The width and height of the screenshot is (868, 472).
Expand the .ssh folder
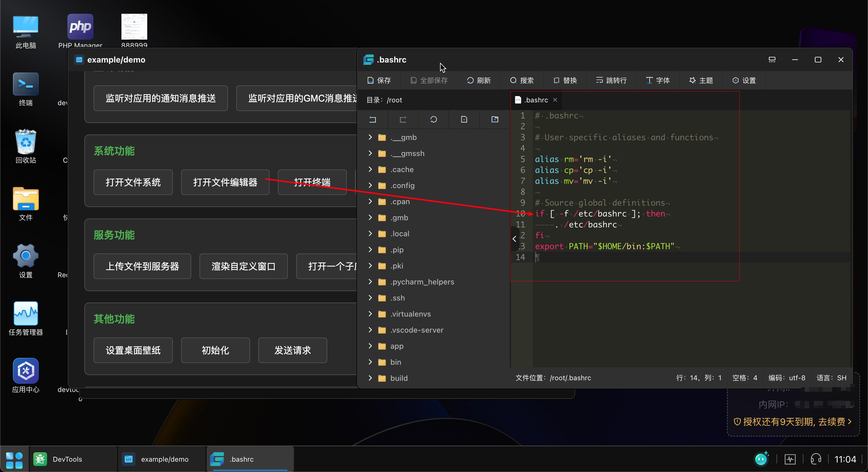370,298
